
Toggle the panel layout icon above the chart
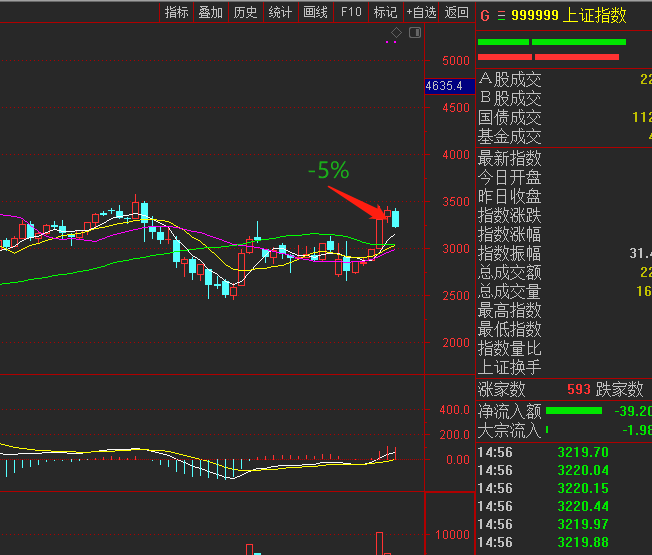point(415,33)
